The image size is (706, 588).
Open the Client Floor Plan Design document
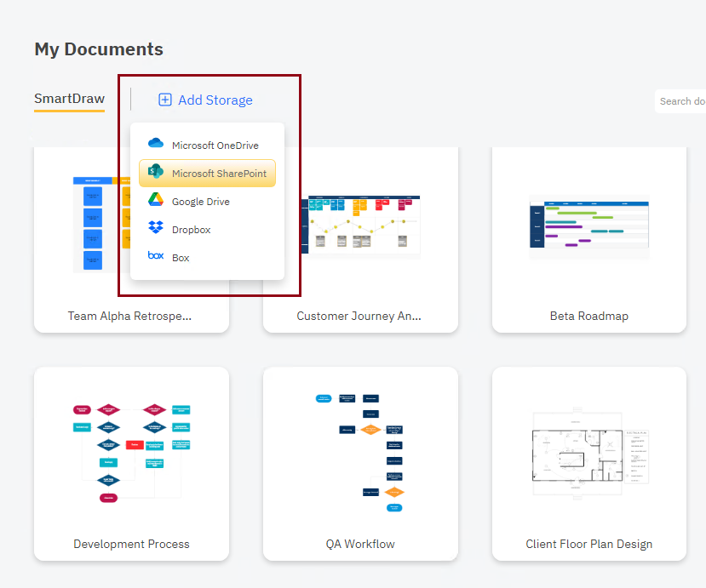588,451
